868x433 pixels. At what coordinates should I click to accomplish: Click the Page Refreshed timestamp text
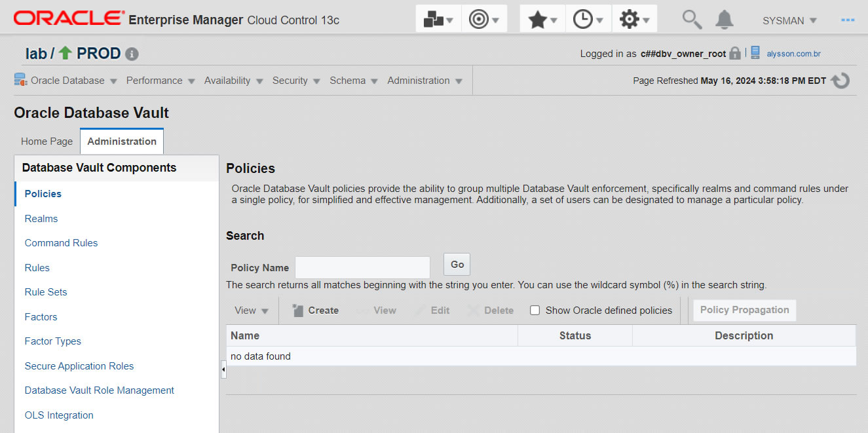(730, 81)
